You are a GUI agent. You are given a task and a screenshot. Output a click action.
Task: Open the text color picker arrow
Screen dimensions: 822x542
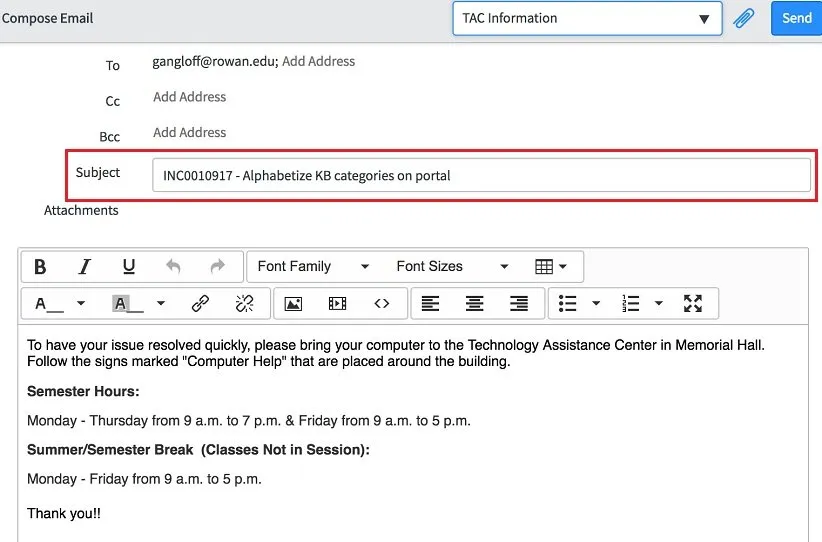point(81,303)
